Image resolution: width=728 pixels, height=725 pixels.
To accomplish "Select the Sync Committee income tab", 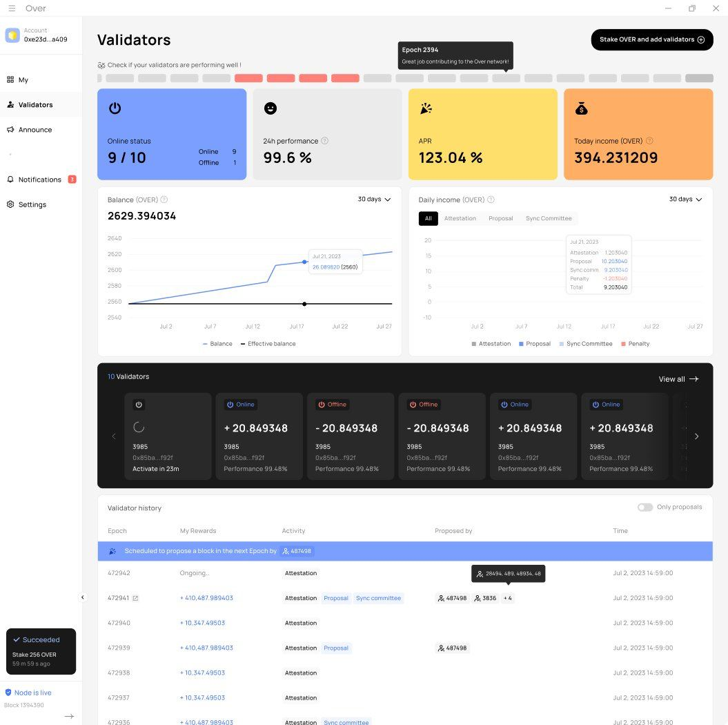I will coord(549,218).
